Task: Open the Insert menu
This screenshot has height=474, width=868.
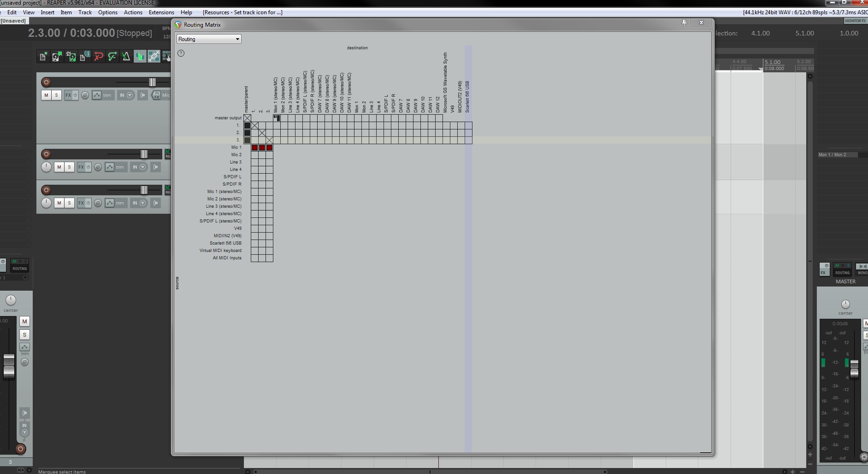Action: click(47, 12)
